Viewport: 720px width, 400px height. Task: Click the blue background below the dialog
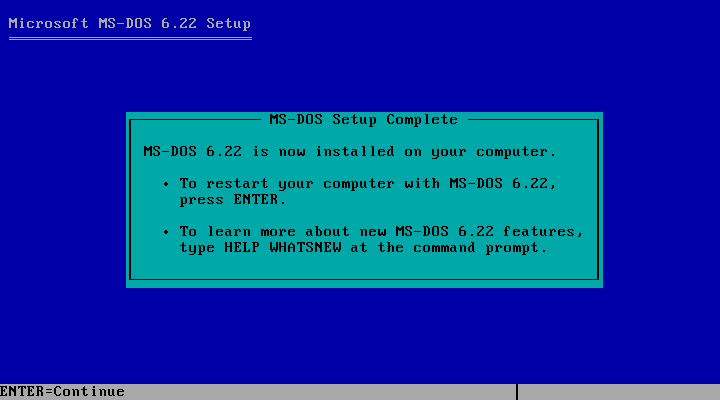tap(364, 335)
